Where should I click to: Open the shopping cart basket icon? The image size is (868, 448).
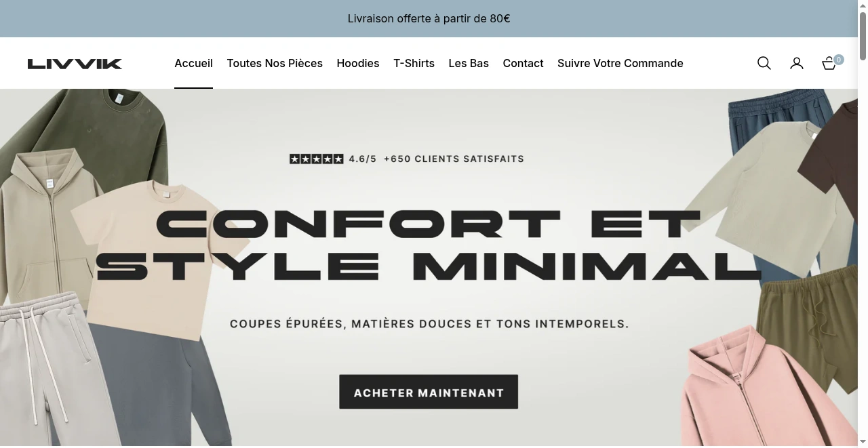pos(829,64)
